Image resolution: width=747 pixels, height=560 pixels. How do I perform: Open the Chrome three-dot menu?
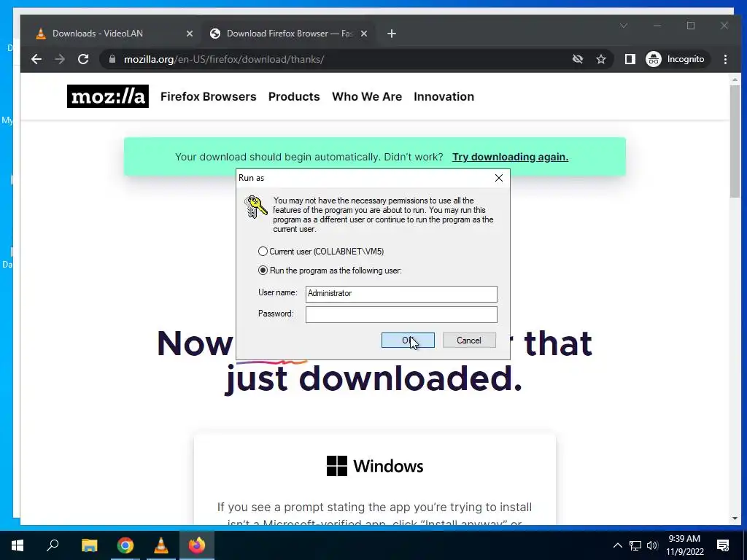[725, 59]
